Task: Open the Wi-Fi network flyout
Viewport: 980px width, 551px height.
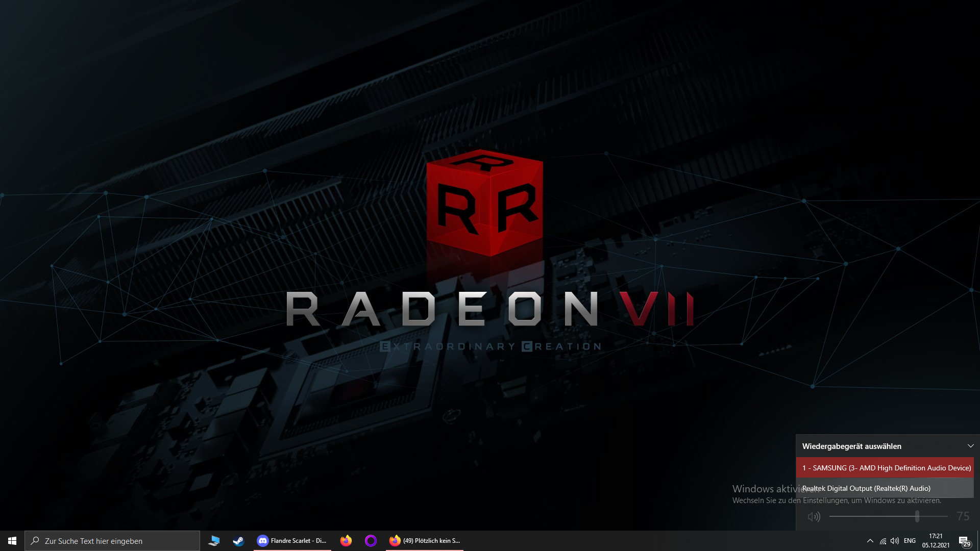Action: [883, 541]
